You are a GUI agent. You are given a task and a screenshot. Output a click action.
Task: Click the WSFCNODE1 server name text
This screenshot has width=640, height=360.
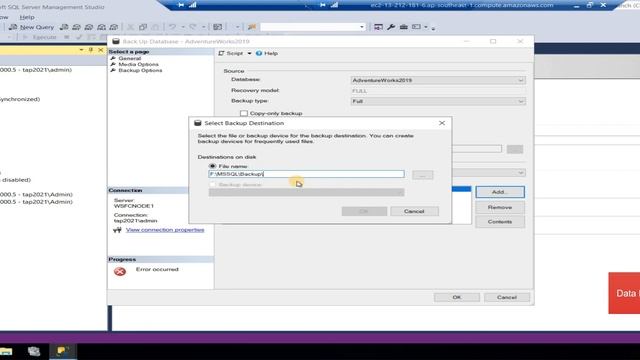click(x=133, y=206)
